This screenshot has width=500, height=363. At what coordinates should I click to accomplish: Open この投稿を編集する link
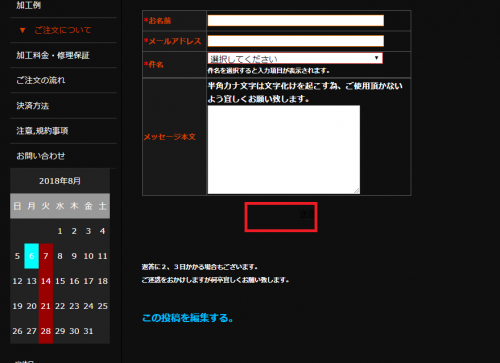point(188,318)
